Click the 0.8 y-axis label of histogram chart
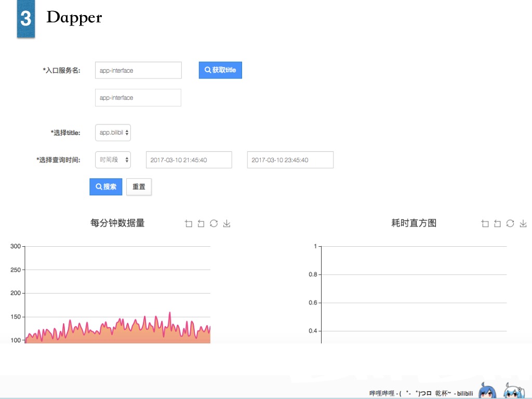Image resolution: width=532 pixels, height=399 pixels. (x=313, y=274)
